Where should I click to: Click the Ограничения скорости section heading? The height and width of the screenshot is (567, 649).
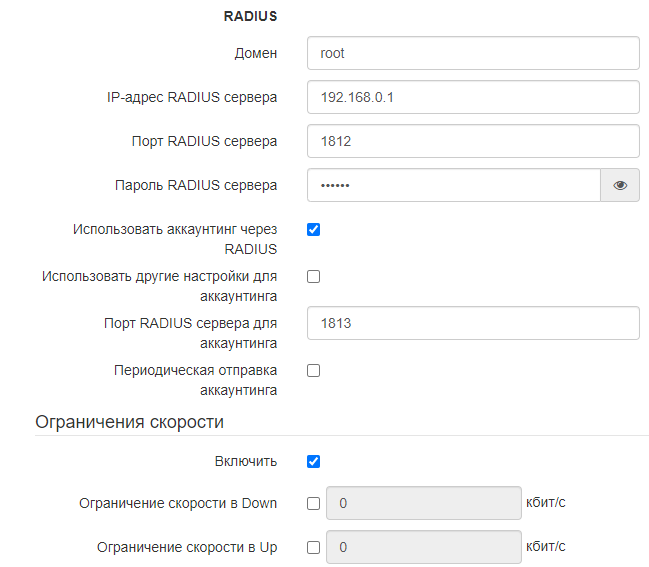click(x=129, y=421)
